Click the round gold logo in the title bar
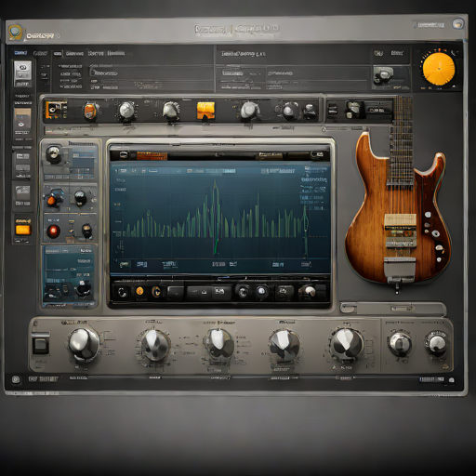476x476 pixels. pyautogui.click(x=15, y=33)
